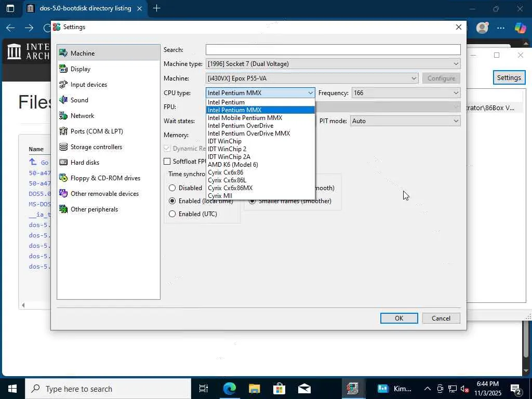Open Floppy & CD-ROM drives icon
532x399 pixels.
63,178
